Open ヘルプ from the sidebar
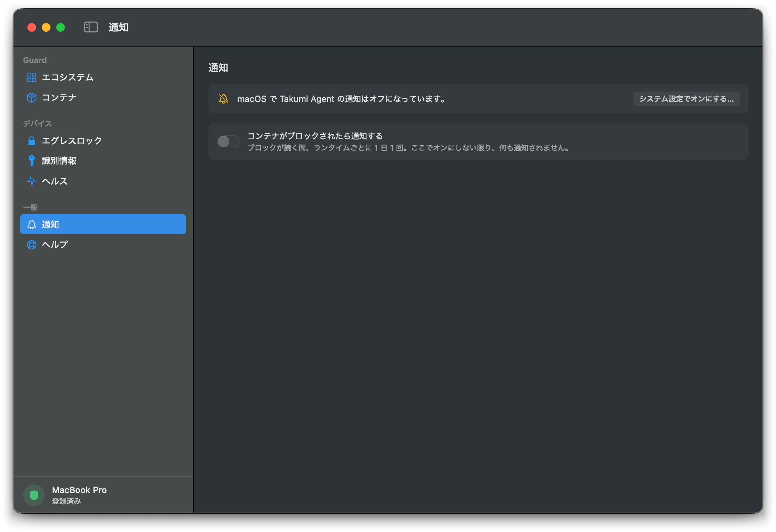Image resolution: width=776 pixels, height=532 pixels. tap(103, 245)
